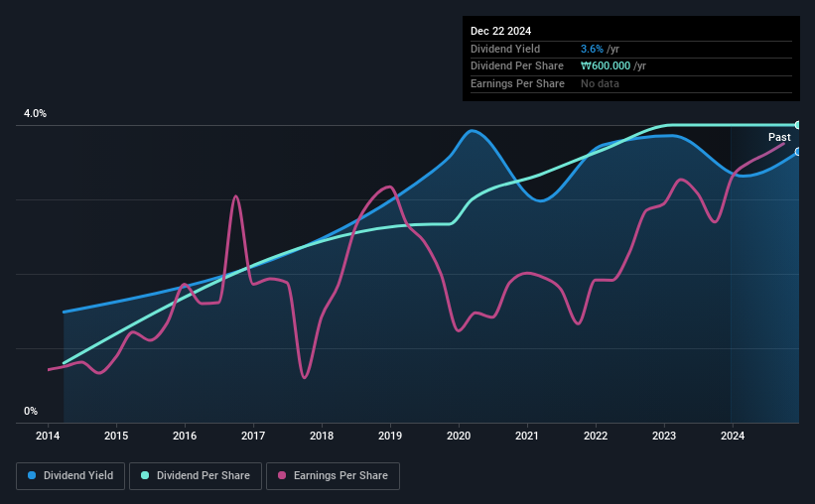Viewport: 815px width, 504px height.
Task: Select the Dividend Yield endpoint marker
Action: point(798,152)
